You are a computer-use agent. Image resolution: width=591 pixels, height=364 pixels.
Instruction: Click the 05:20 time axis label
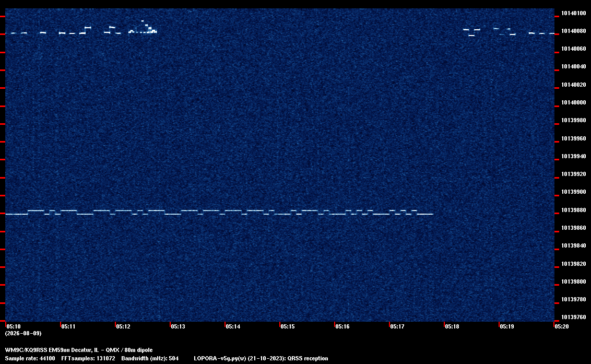click(x=562, y=326)
